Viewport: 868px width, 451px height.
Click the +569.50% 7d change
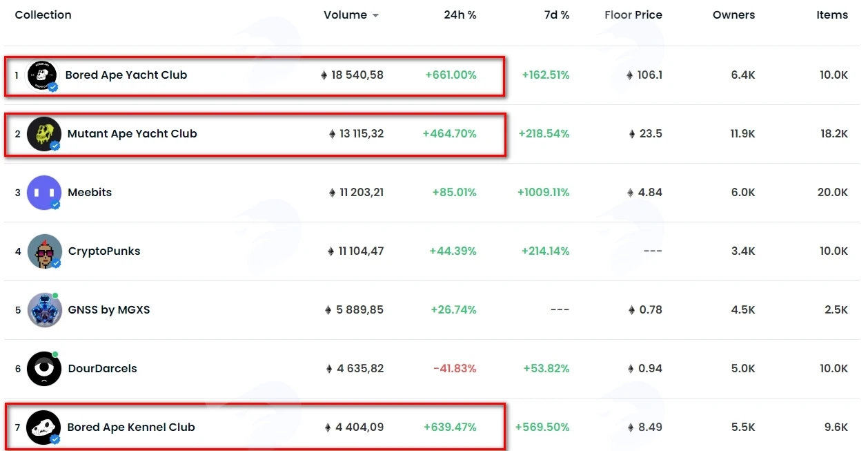click(x=542, y=428)
